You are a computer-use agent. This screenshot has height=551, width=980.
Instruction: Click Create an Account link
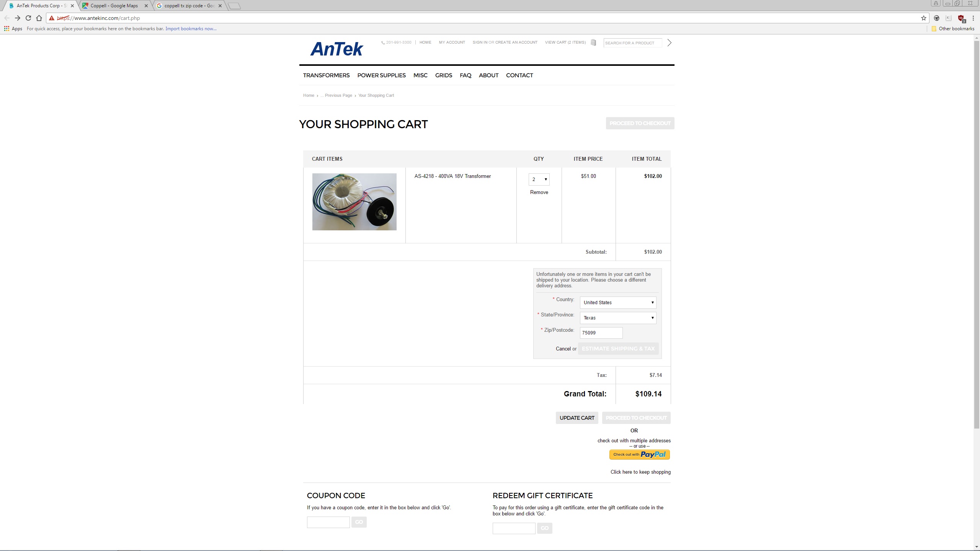(x=516, y=42)
